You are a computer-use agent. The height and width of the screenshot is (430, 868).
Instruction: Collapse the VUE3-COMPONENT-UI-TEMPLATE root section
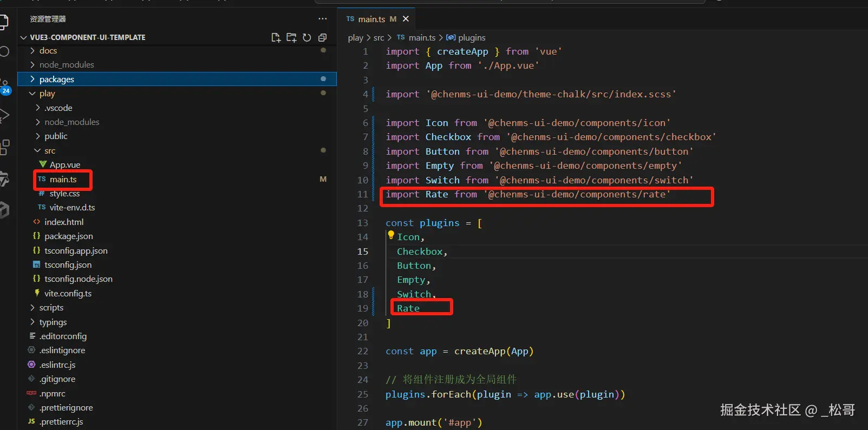[87, 37]
